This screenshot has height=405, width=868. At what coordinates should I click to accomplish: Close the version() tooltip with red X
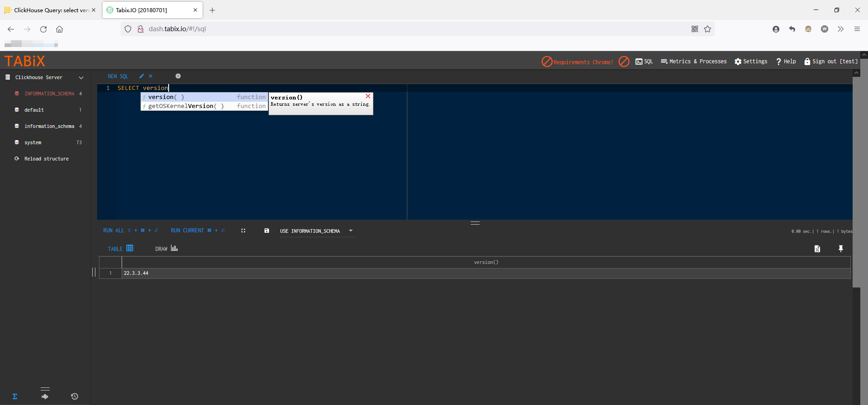tap(368, 96)
